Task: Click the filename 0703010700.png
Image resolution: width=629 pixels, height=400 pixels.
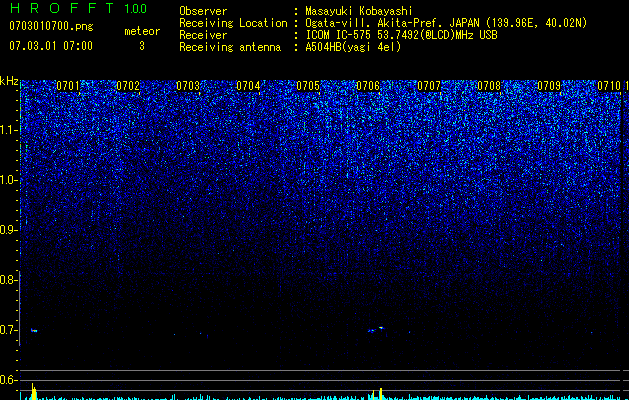Action: 51,26
